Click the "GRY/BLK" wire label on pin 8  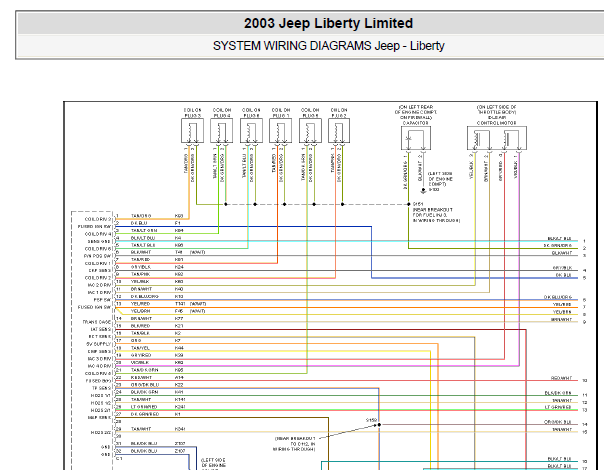pos(141,267)
